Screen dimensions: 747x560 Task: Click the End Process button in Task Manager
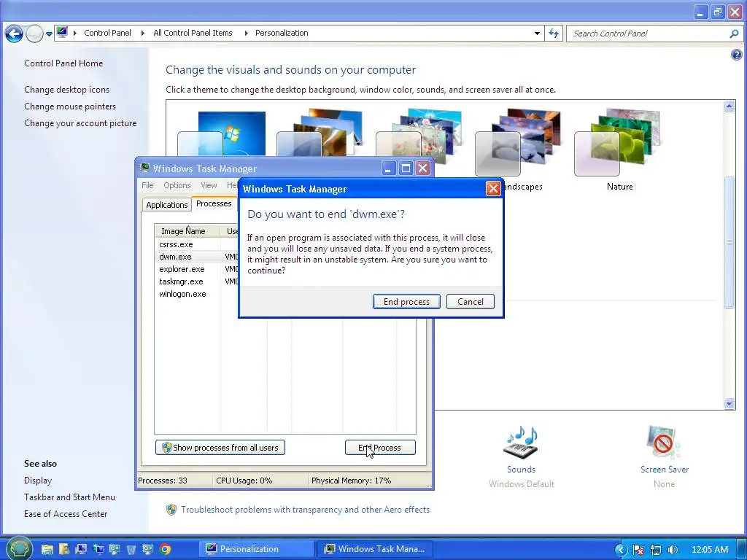[x=380, y=448]
